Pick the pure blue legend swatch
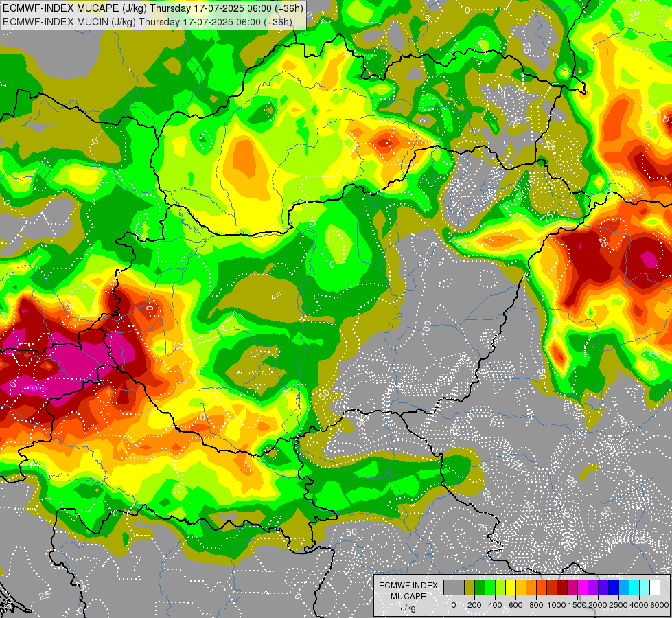Screen dimensions: 672x618 point(614,587)
